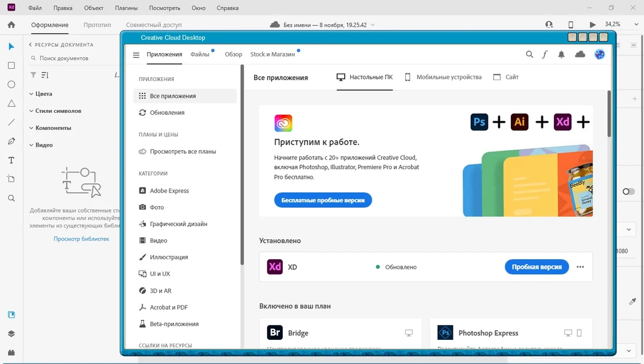Open the account profile avatar
This screenshot has height=364, width=644.
pos(600,54)
